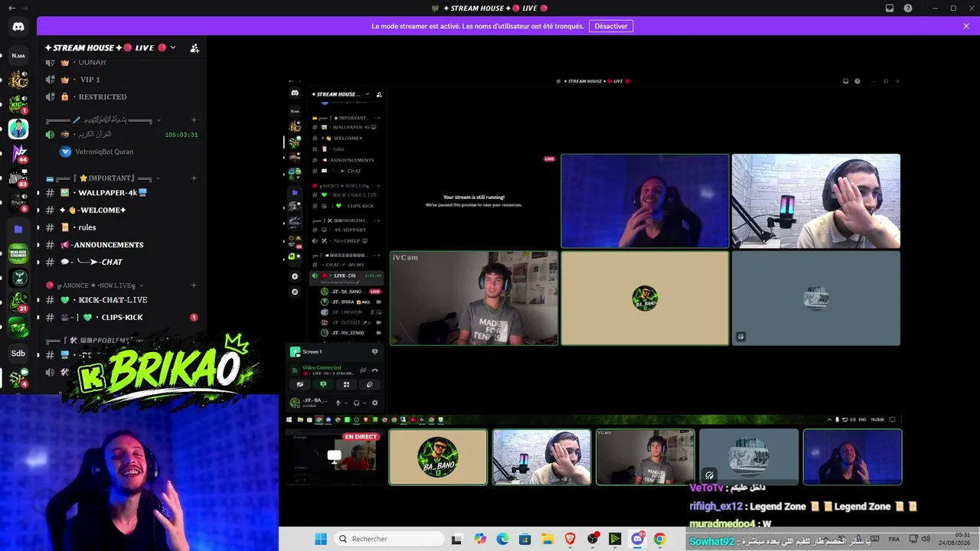This screenshot has width=980, height=551.
Task: Open the FRA language indicator in the system tray
Action: [x=893, y=539]
